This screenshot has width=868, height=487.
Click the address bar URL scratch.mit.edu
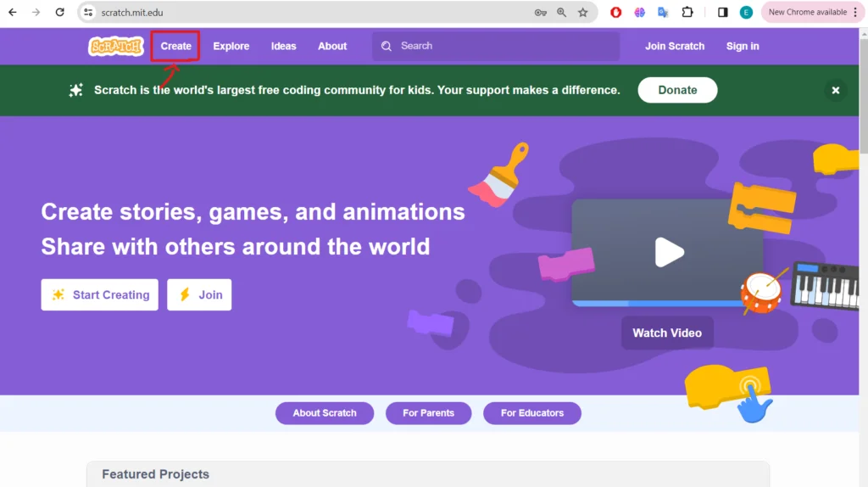click(131, 12)
